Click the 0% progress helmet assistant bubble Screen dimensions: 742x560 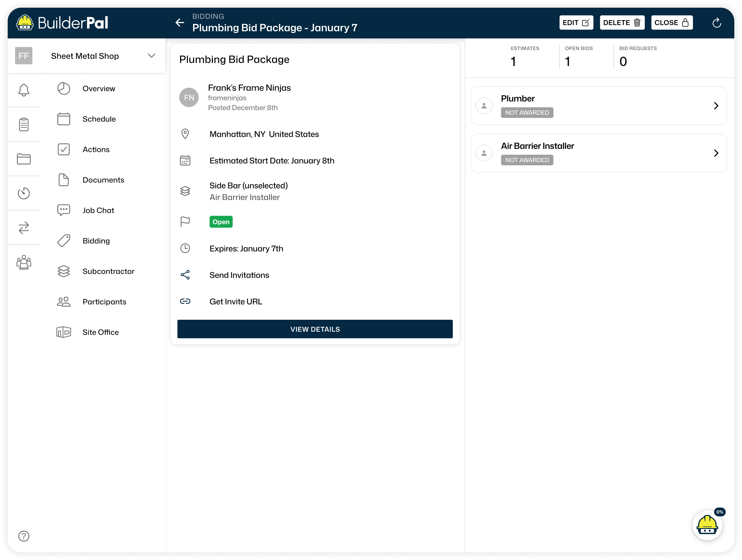pyautogui.click(x=707, y=526)
